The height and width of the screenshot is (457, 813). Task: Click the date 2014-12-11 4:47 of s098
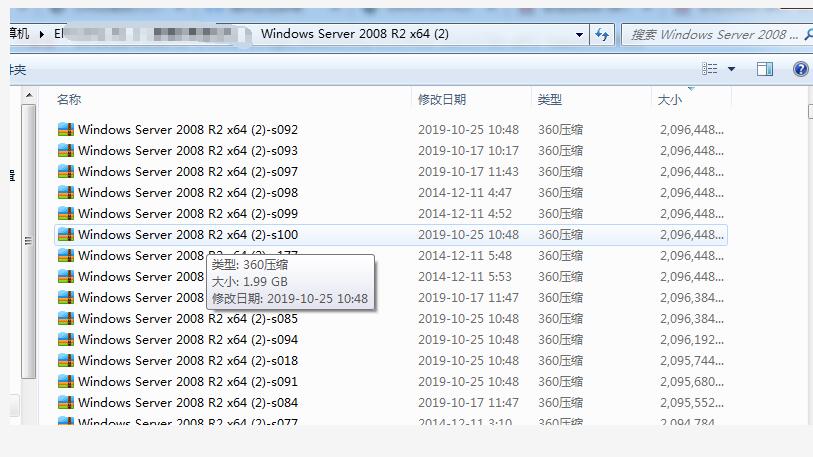tap(465, 192)
